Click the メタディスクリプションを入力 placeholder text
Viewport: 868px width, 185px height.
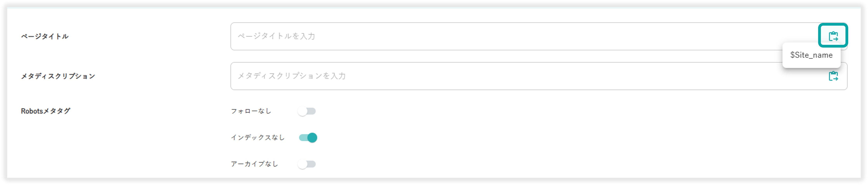[292, 76]
